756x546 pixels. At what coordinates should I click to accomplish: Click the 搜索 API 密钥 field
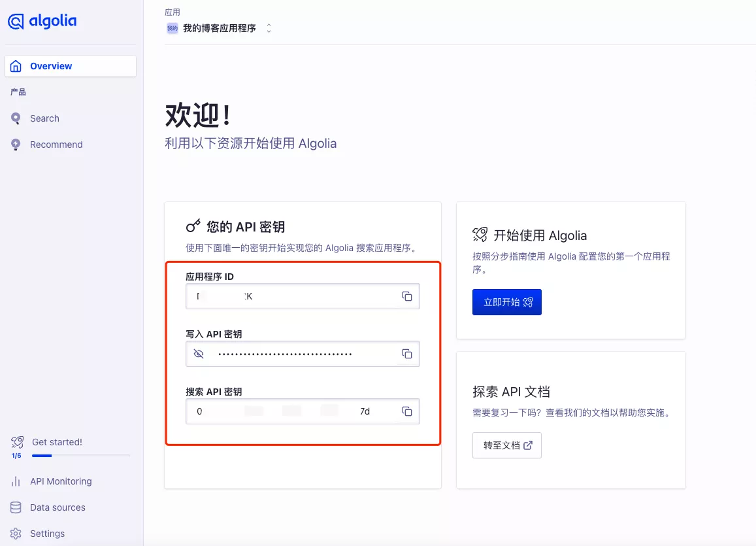[x=303, y=411]
